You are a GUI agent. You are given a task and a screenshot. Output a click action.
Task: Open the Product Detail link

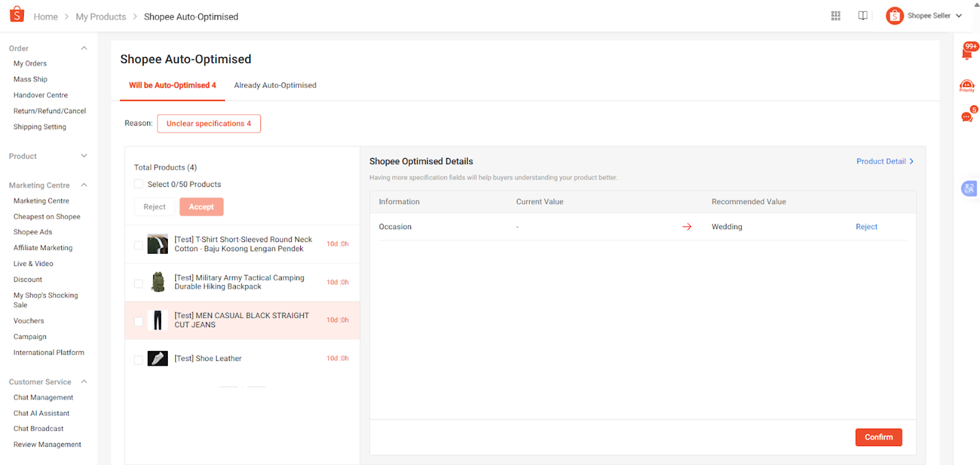click(885, 161)
